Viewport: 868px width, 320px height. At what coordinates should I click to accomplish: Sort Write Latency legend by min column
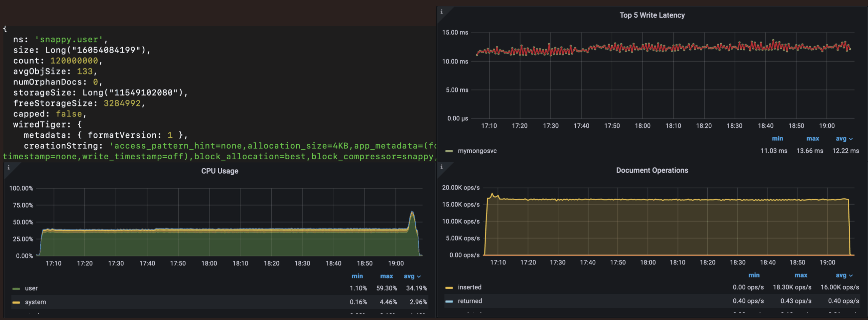tap(777, 139)
